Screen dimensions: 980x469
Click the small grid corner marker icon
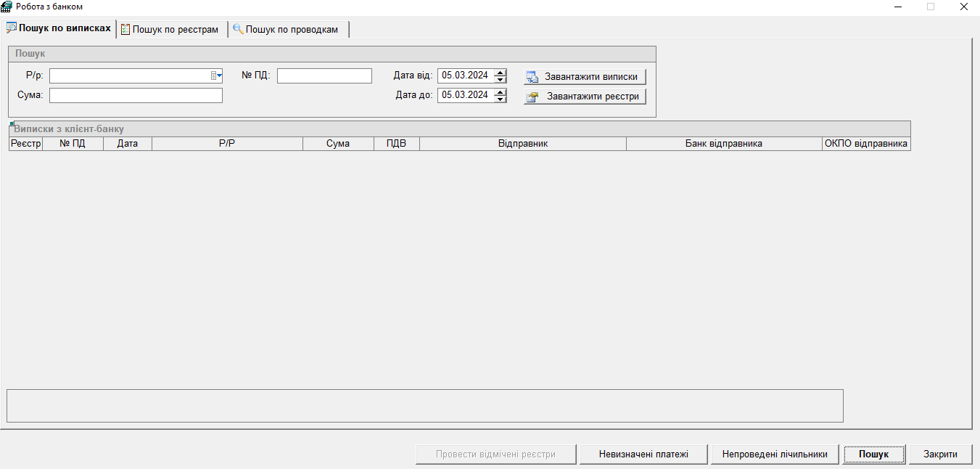12,124
